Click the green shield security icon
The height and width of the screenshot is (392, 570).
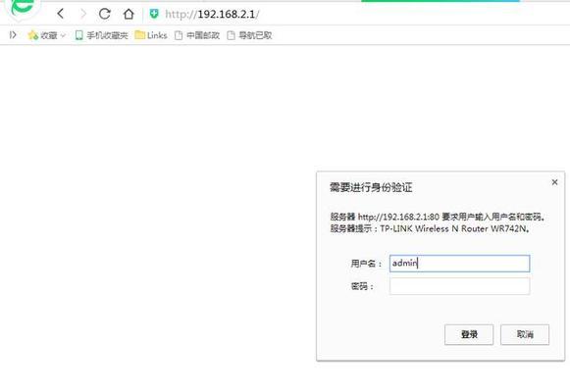click(x=154, y=14)
